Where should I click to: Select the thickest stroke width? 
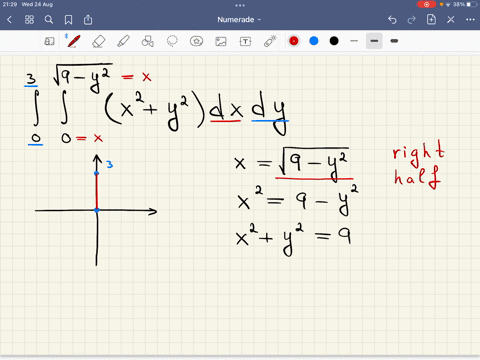(x=394, y=41)
